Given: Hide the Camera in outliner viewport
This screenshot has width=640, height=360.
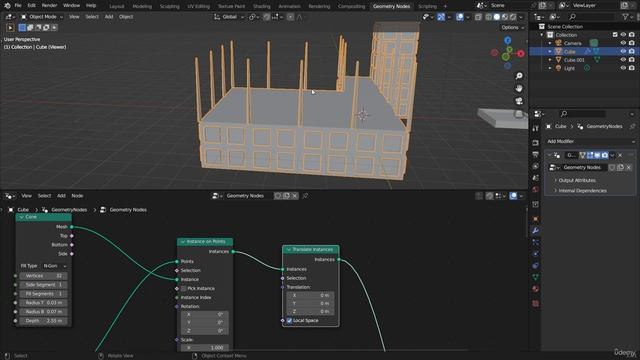Looking at the screenshot, I should click(623, 43).
